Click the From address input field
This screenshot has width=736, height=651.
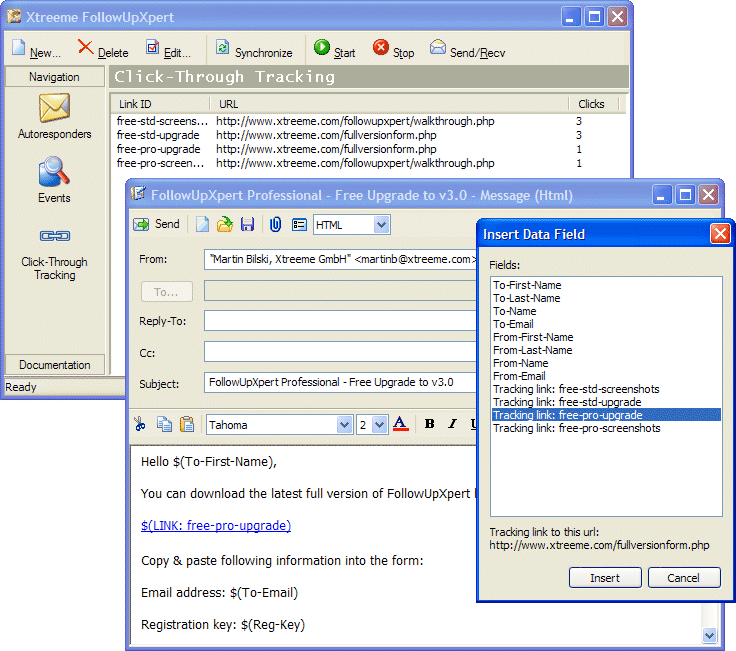pyautogui.click(x=340, y=259)
